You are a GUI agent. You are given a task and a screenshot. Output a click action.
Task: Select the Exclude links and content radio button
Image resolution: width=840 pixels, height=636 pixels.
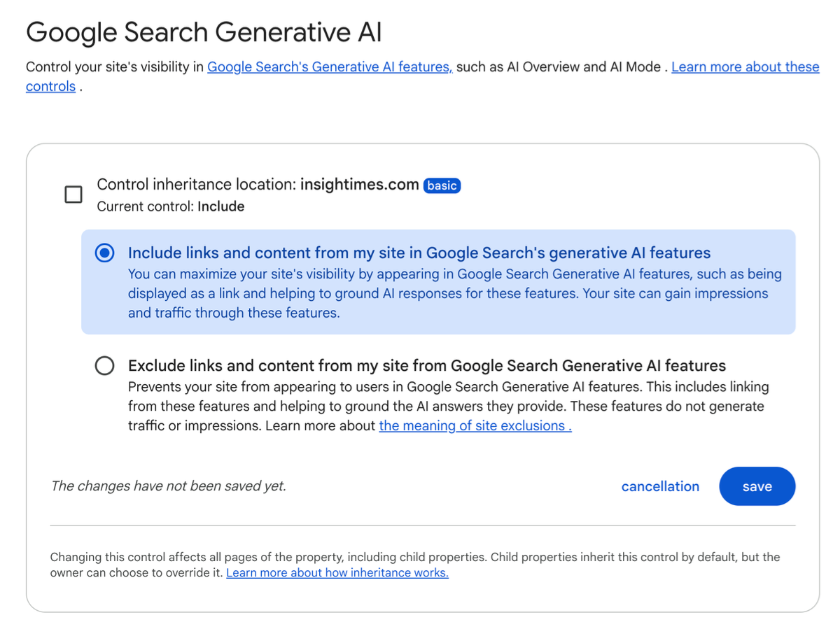104,365
